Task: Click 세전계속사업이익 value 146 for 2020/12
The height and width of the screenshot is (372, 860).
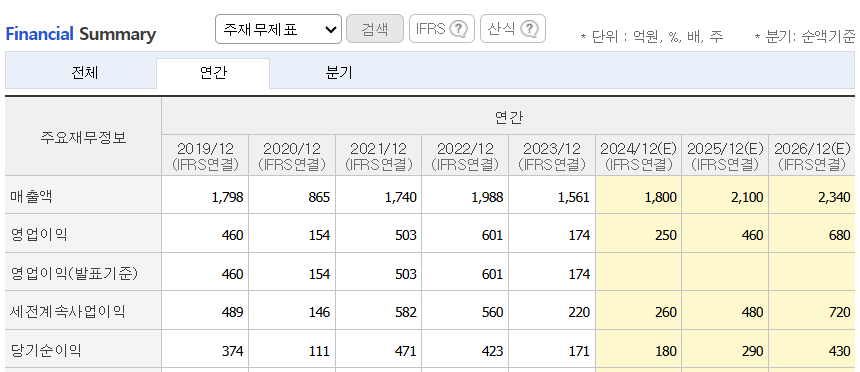Action: [x=319, y=312]
